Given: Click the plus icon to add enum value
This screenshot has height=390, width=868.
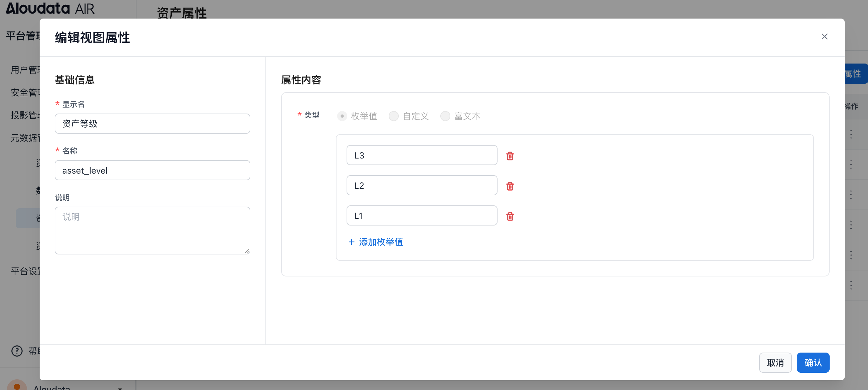Looking at the screenshot, I should [x=352, y=242].
